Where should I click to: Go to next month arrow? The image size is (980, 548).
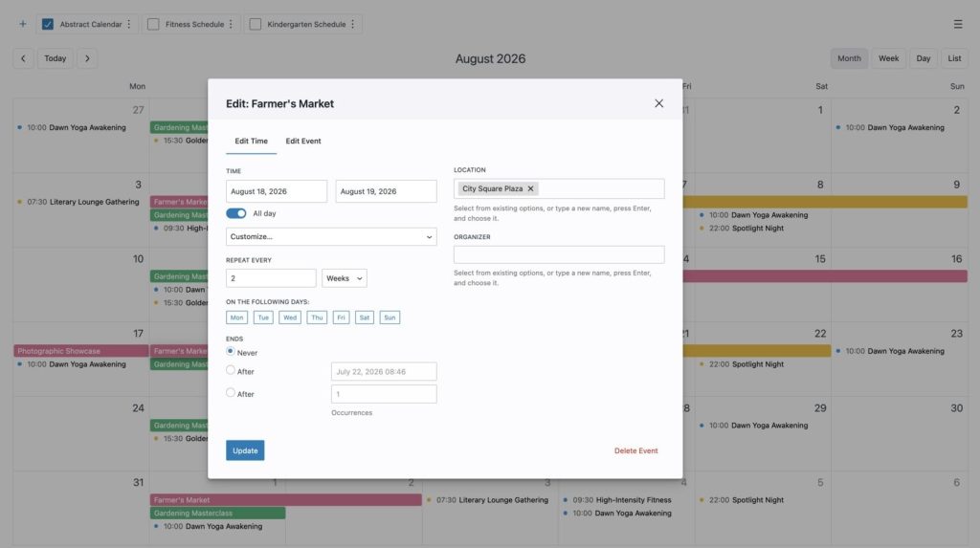[x=87, y=58]
